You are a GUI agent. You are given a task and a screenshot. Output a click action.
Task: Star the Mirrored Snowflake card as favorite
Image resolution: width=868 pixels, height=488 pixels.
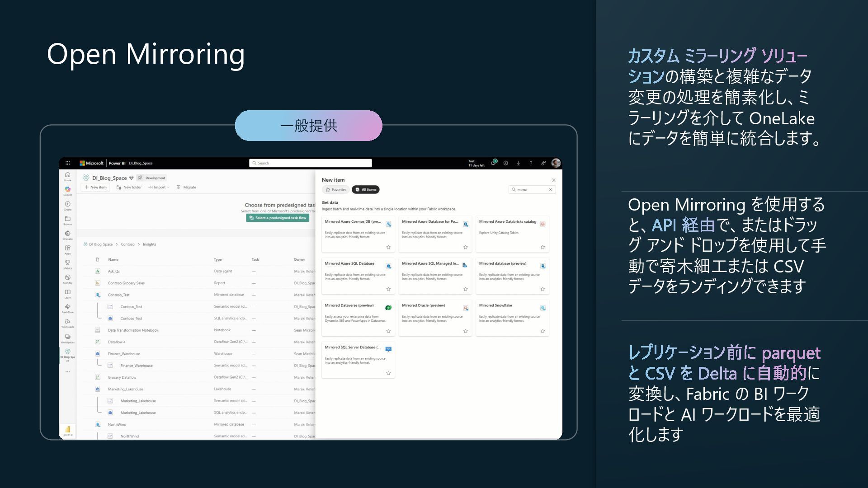542,331
